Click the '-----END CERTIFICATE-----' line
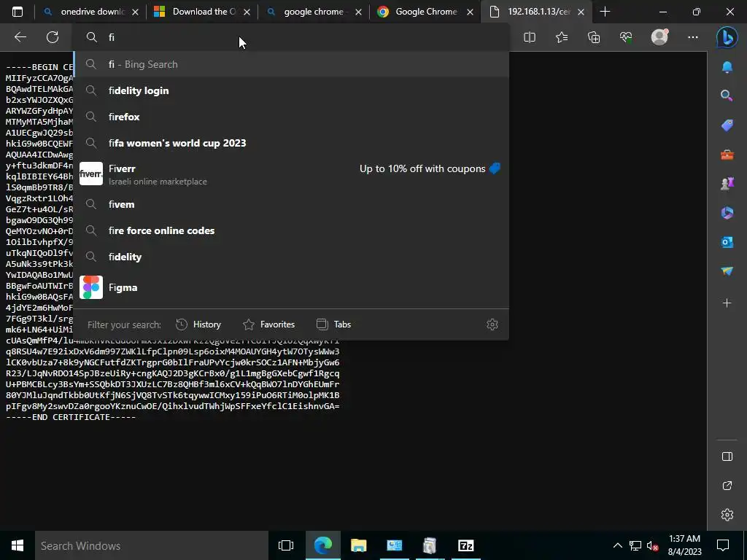Viewport: 747px width, 560px height. click(x=71, y=417)
